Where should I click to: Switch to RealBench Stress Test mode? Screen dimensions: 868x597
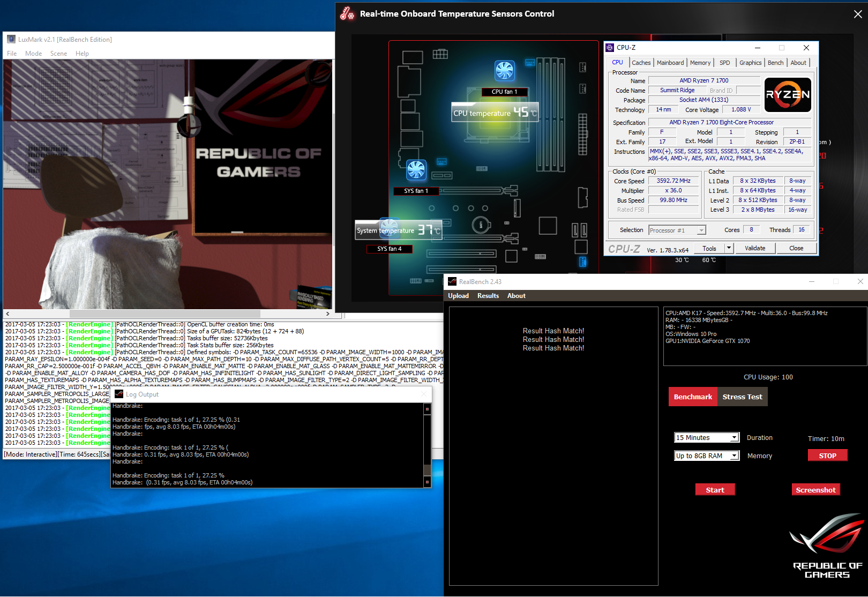(x=742, y=397)
